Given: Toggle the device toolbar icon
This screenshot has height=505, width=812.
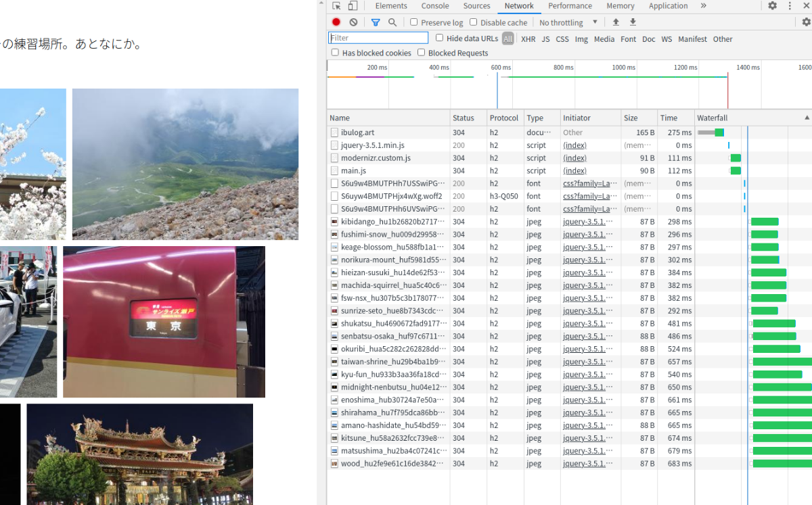Looking at the screenshot, I should click(353, 6).
